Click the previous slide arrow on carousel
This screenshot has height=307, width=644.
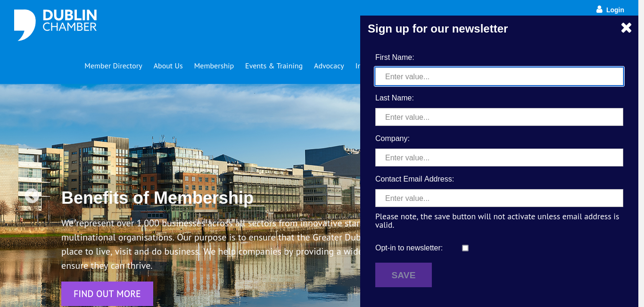tap(32, 195)
